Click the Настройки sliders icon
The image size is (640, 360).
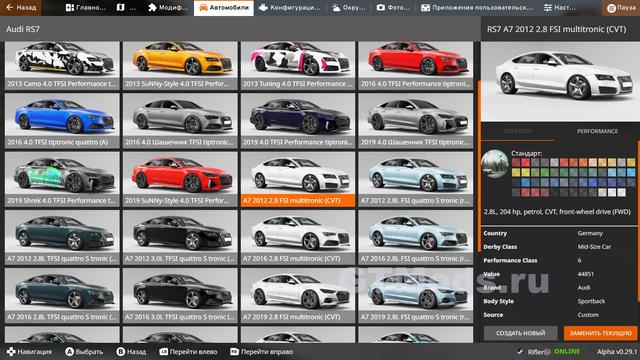[x=548, y=8]
